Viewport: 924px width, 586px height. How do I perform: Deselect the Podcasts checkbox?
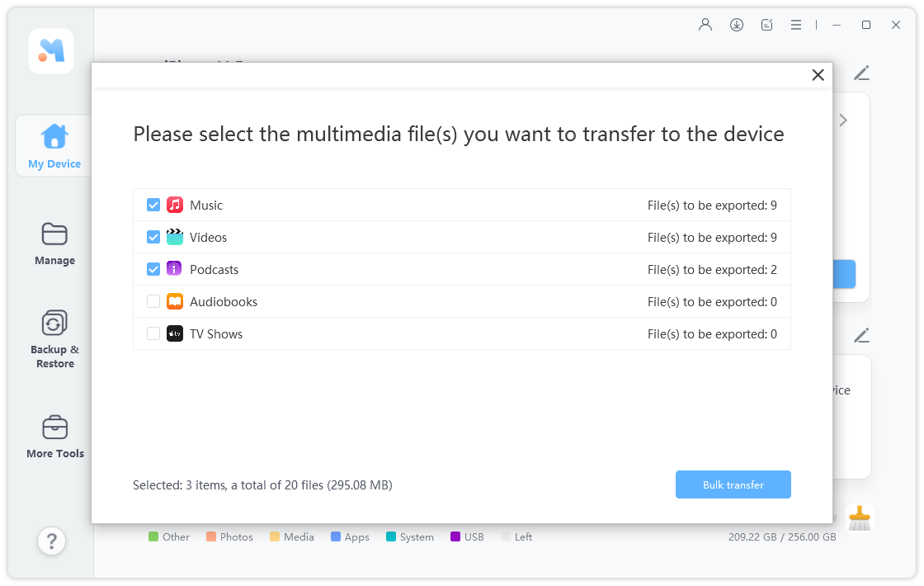pyautogui.click(x=153, y=269)
